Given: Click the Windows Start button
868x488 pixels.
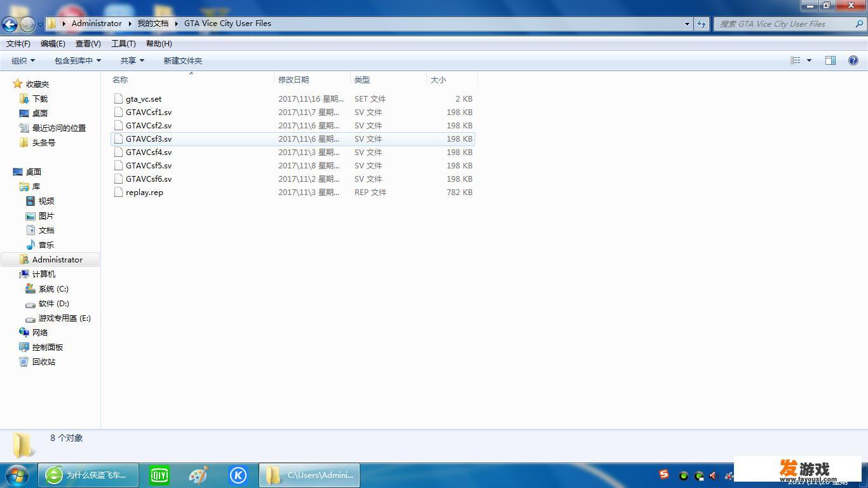Looking at the screenshot, I should tap(17, 475).
